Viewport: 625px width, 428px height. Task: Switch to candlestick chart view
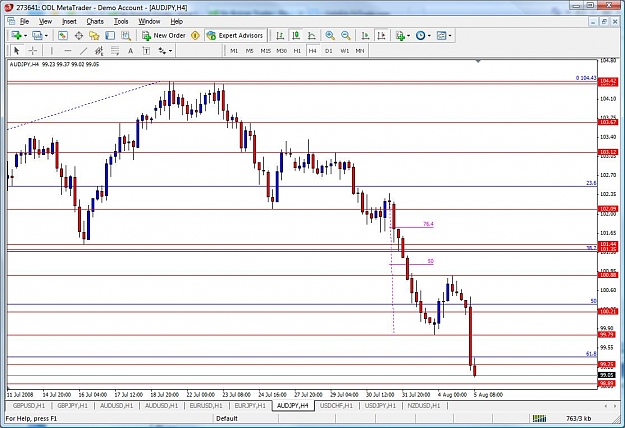pos(296,35)
